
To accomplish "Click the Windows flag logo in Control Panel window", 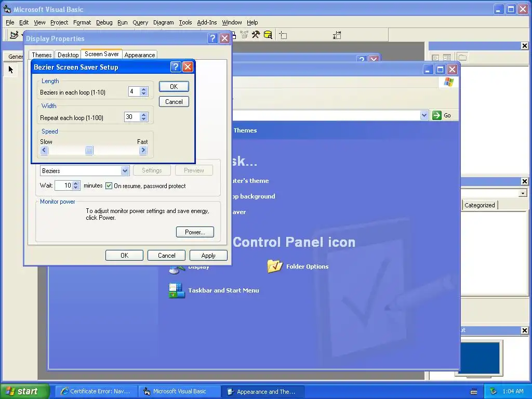I will pyautogui.click(x=448, y=82).
